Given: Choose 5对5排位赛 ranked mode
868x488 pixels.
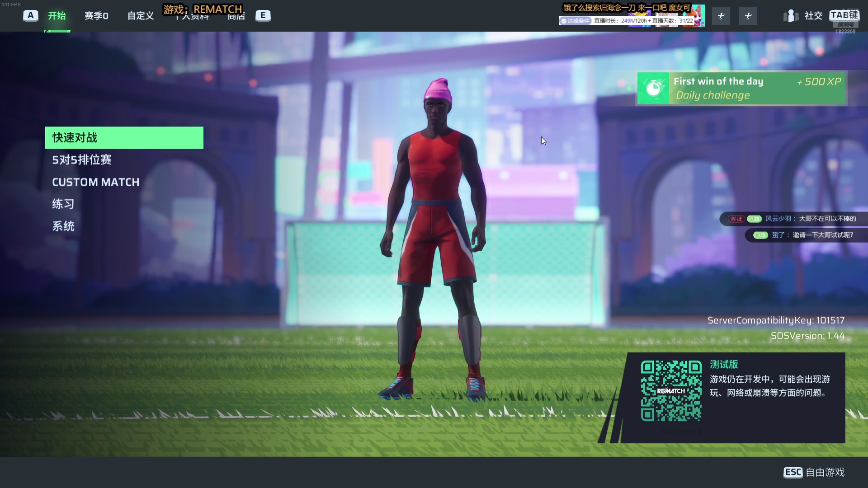Looking at the screenshot, I should click(x=82, y=160).
